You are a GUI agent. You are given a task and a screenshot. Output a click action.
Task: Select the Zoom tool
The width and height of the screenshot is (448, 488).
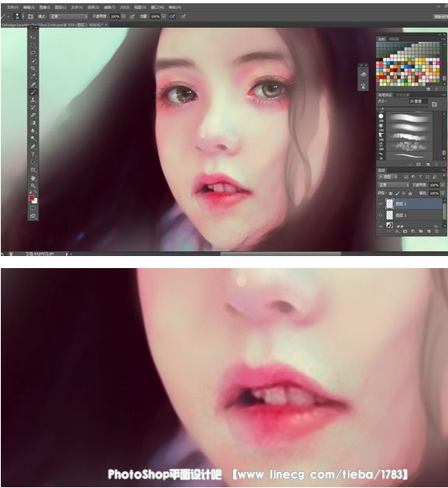click(x=33, y=185)
